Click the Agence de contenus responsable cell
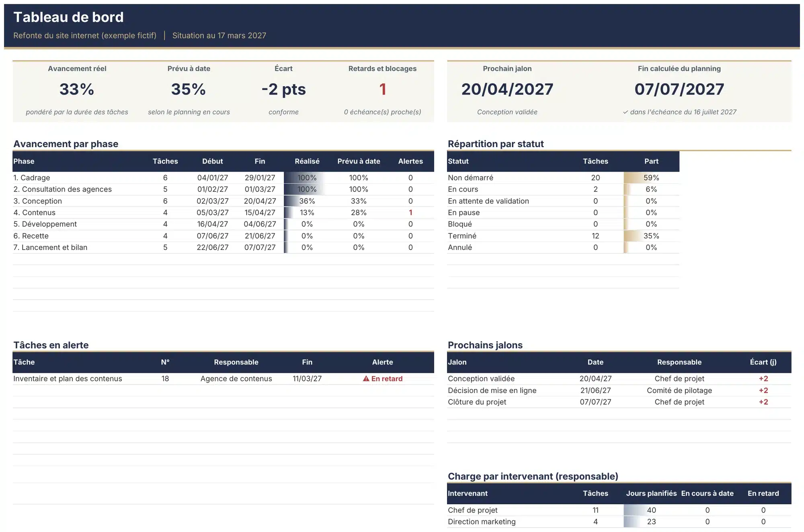 coord(236,379)
